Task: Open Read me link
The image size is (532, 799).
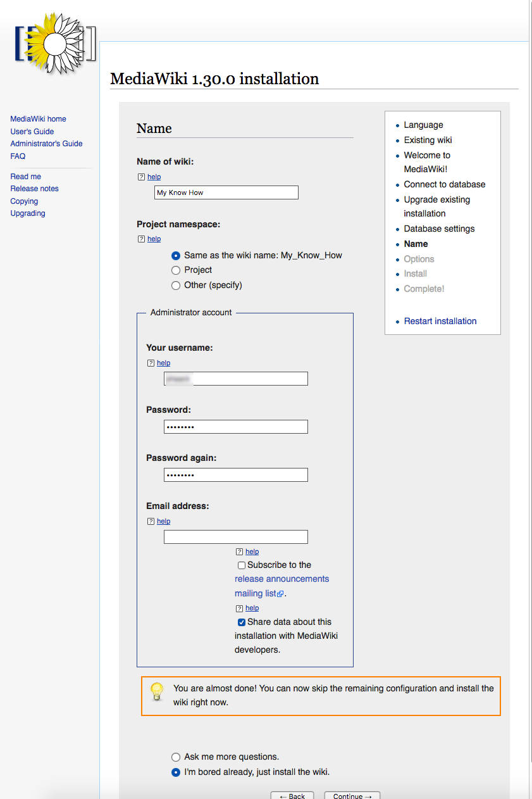Action: pos(25,177)
